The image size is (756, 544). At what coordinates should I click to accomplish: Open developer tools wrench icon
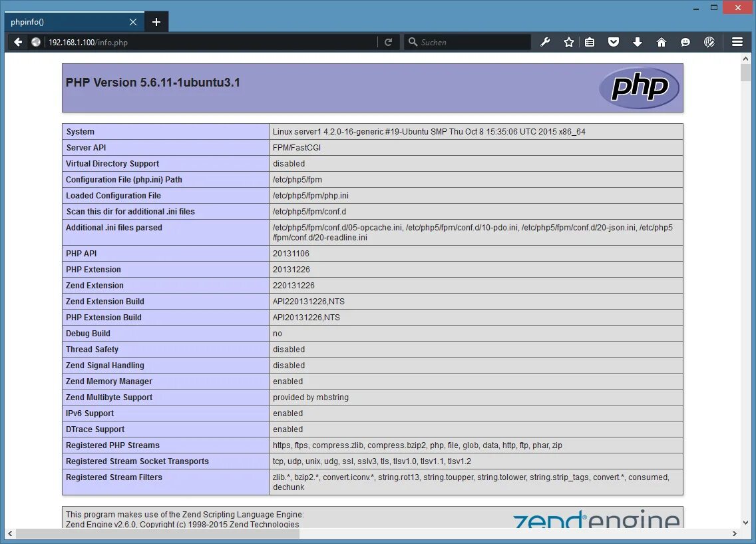(545, 42)
